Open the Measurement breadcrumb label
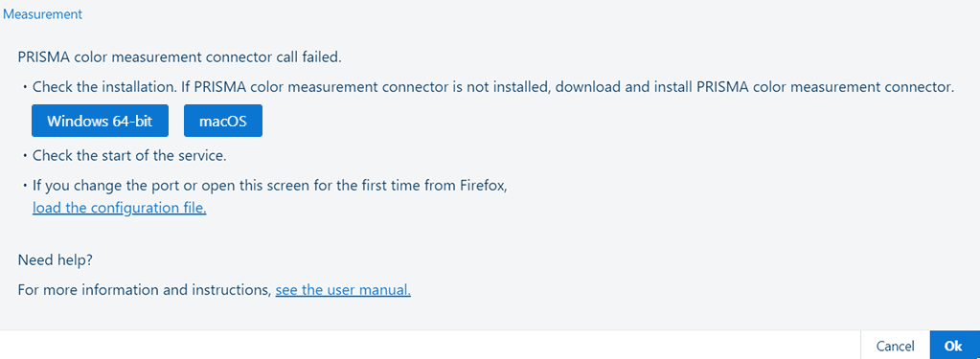The image size is (980, 359). (43, 13)
